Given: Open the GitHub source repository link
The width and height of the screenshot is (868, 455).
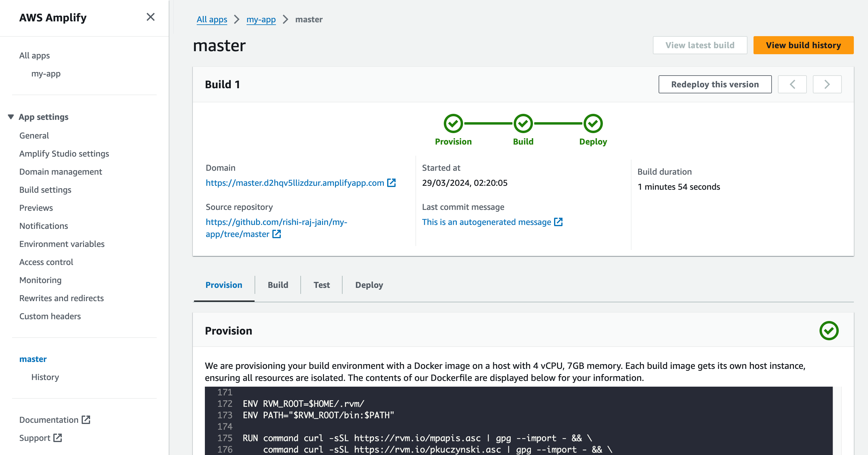Looking at the screenshot, I should pos(276,228).
